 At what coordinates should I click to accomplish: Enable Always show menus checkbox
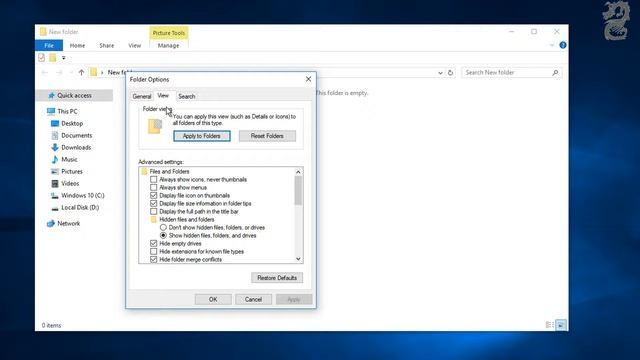tap(153, 188)
